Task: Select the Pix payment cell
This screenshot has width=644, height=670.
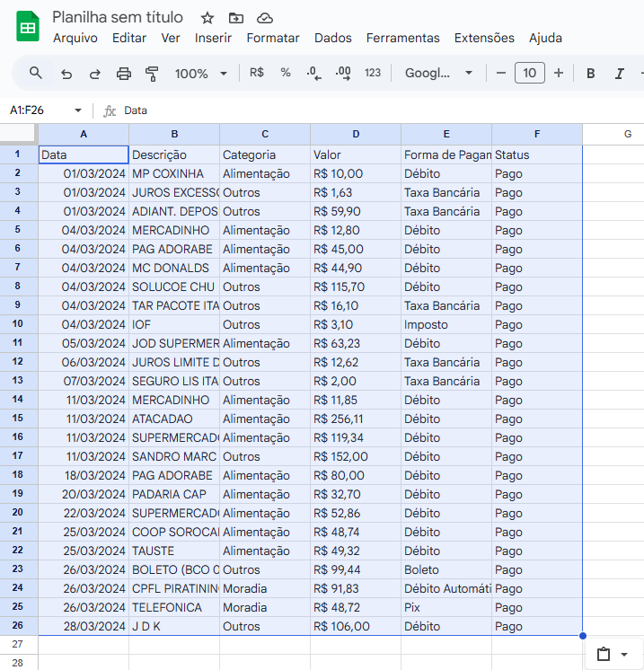Action: tap(446, 607)
